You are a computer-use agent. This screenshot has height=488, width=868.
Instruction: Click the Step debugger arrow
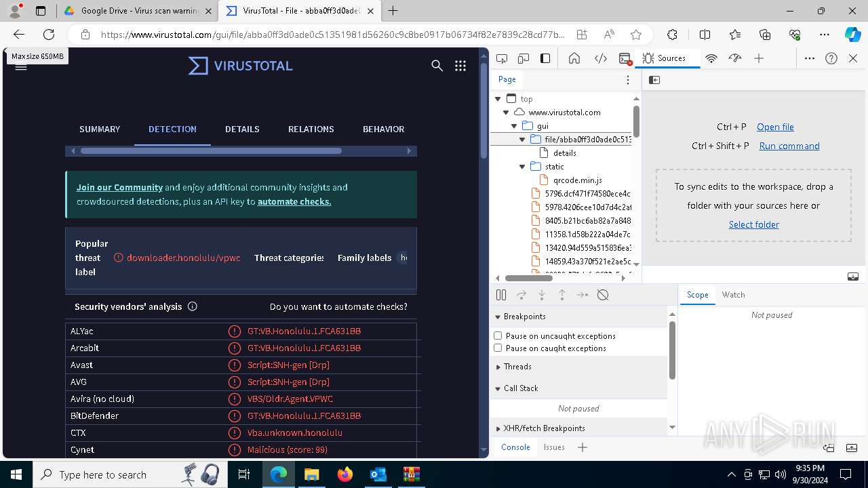coord(583,295)
